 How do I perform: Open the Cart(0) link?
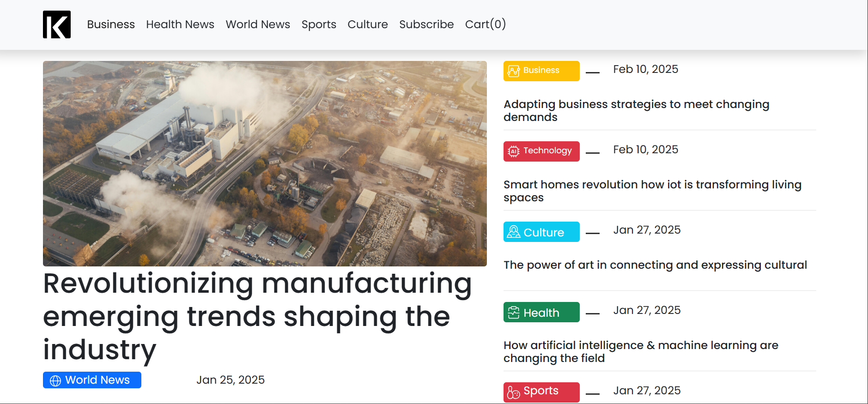point(486,24)
